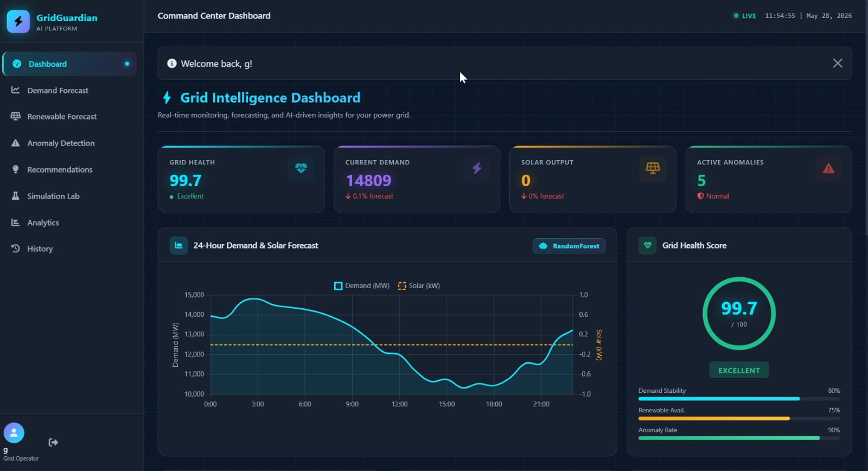Click the info icon in welcome banner
This screenshot has height=471, width=868.
point(172,63)
